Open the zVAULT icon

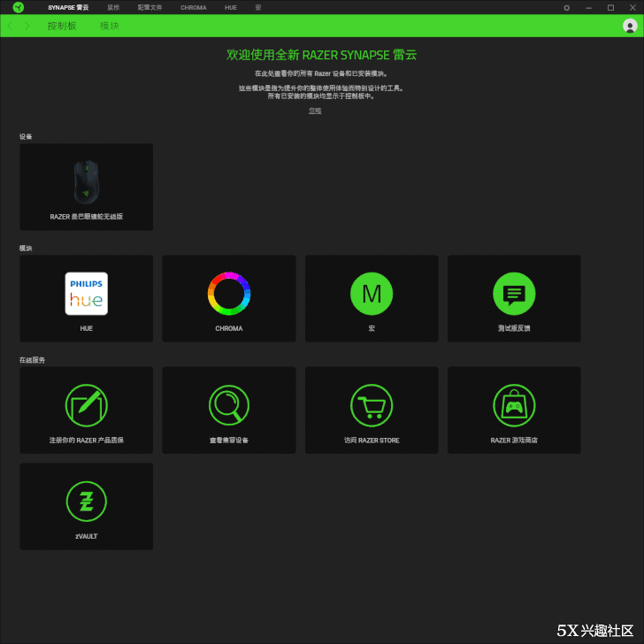(x=87, y=502)
